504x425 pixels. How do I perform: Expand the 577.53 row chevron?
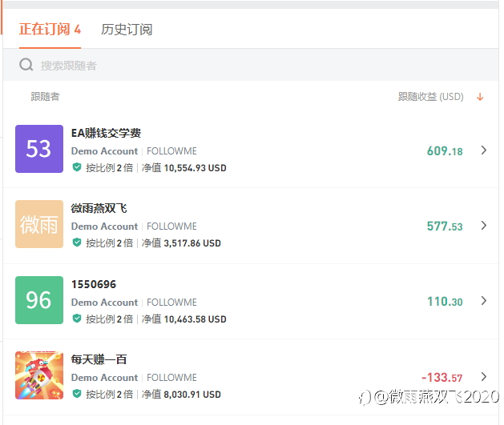click(x=483, y=226)
